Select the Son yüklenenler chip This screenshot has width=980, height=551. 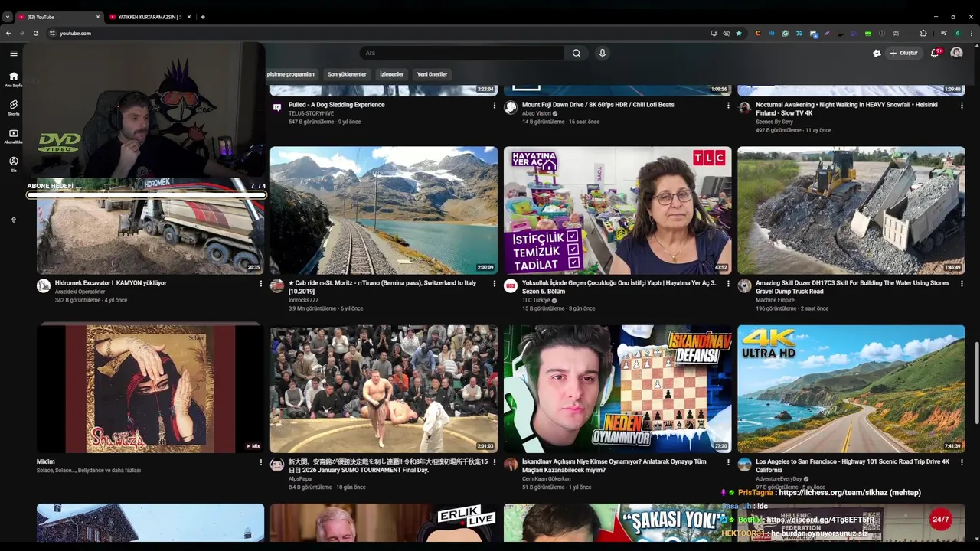click(347, 74)
